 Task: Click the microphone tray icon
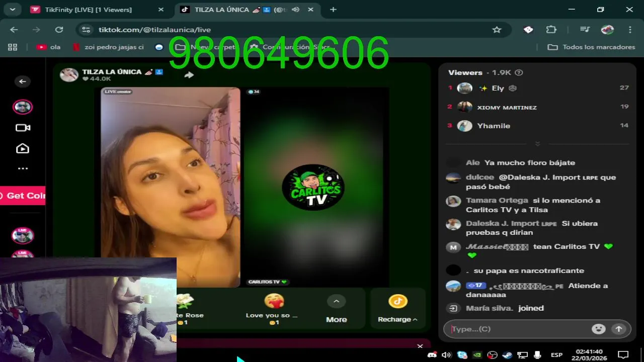pos(537,354)
